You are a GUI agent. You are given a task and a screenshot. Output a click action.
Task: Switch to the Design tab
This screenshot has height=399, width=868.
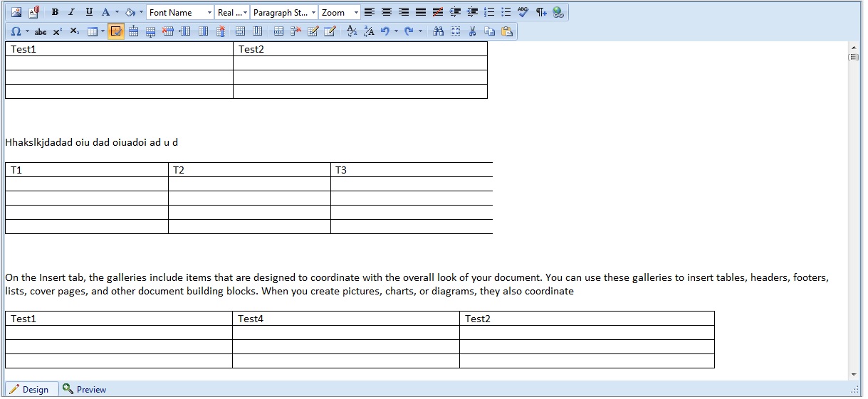(30, 389)
